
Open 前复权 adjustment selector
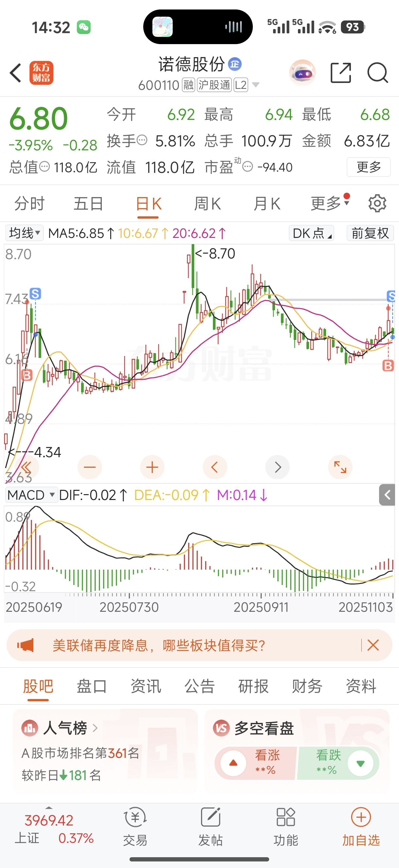click(370, 233)
